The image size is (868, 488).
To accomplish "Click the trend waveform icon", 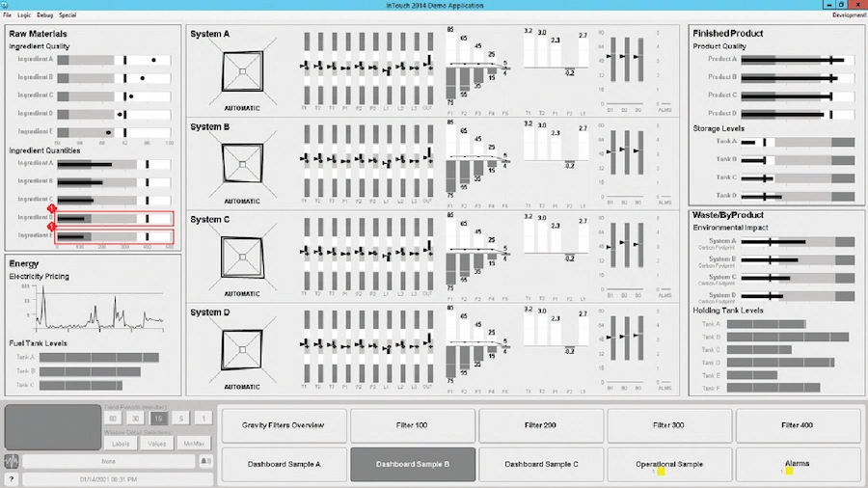I will click(x=12, y=461).
